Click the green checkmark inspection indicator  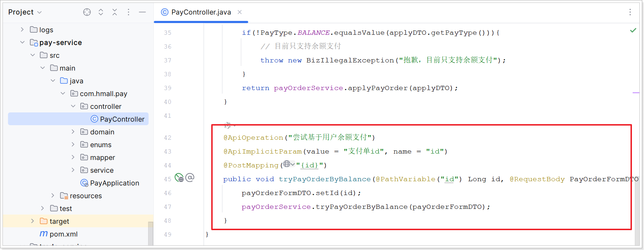point(633,30)
